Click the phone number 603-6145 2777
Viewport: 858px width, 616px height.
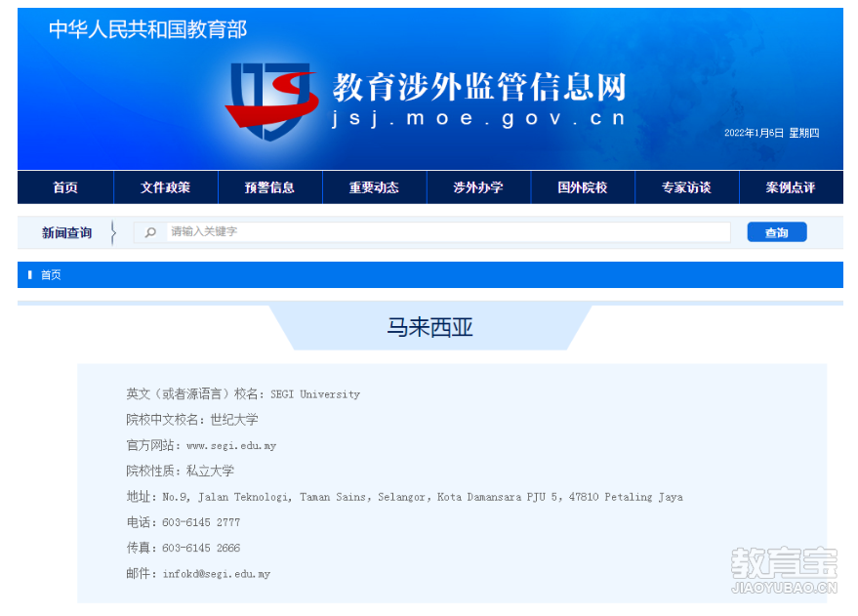point(201,522)
